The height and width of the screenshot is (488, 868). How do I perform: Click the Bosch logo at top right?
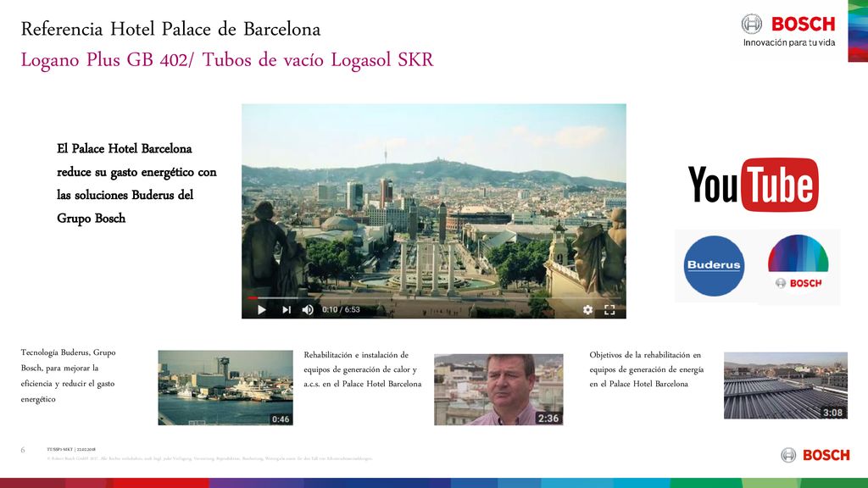[788, 24]
